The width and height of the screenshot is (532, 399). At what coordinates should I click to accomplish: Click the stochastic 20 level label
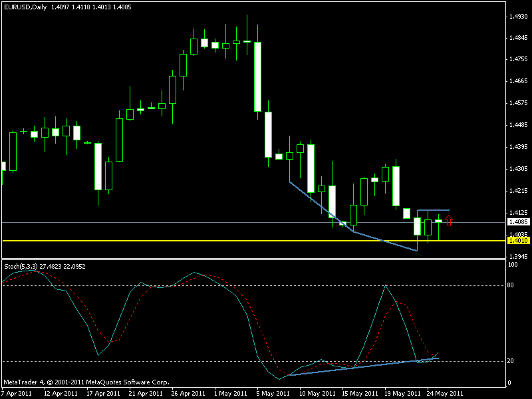tap(510, 361)
